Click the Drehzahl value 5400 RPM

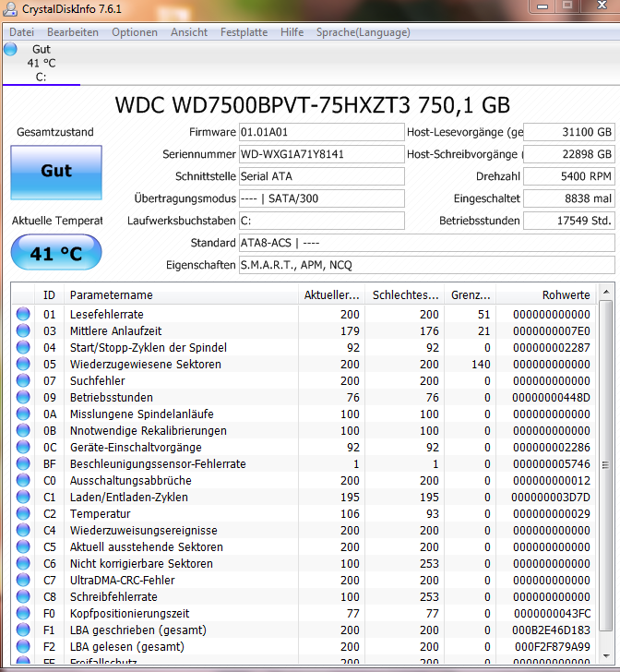(x=569, y=176)
